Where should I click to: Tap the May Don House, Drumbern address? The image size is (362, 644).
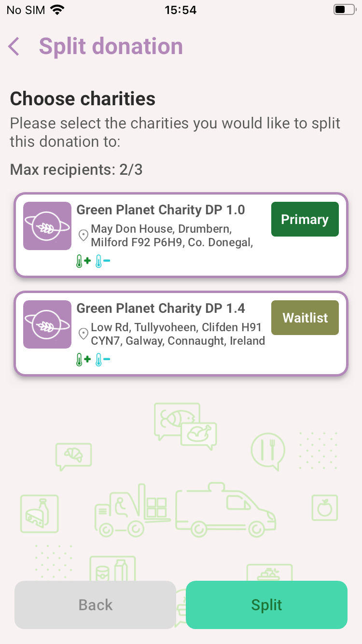point(172,235)
